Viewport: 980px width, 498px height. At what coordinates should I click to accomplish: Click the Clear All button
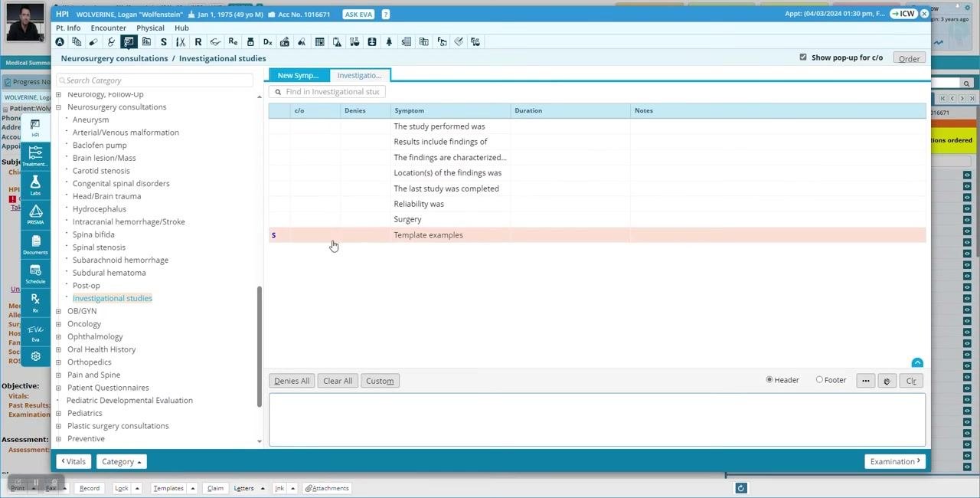pyautogui.click(x=338, y=381)
